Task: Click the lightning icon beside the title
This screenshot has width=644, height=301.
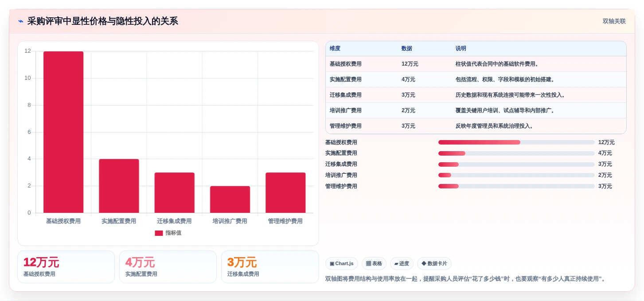Action: [20, 21]
